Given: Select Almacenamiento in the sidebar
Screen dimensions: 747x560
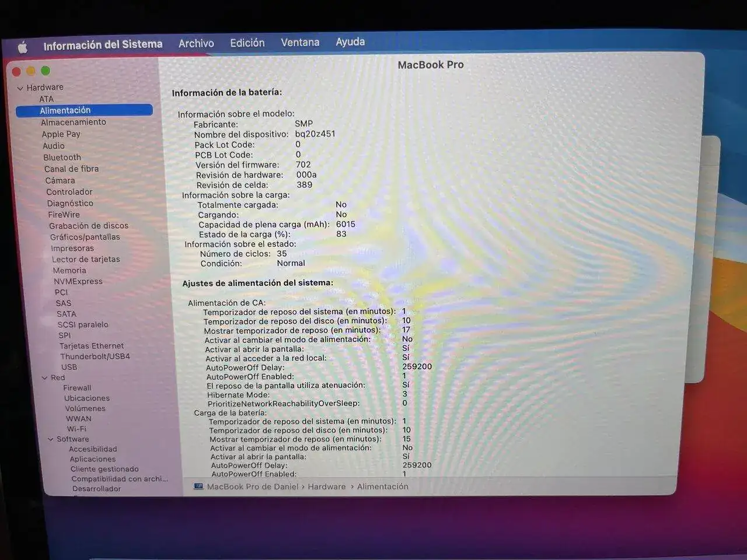Looking at the screenshot, I should pos(74,123).
